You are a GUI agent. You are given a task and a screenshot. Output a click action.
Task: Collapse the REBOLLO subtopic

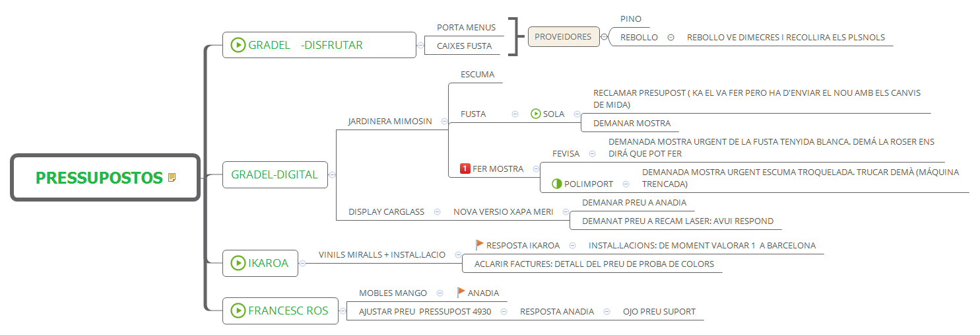pos(670,38)
